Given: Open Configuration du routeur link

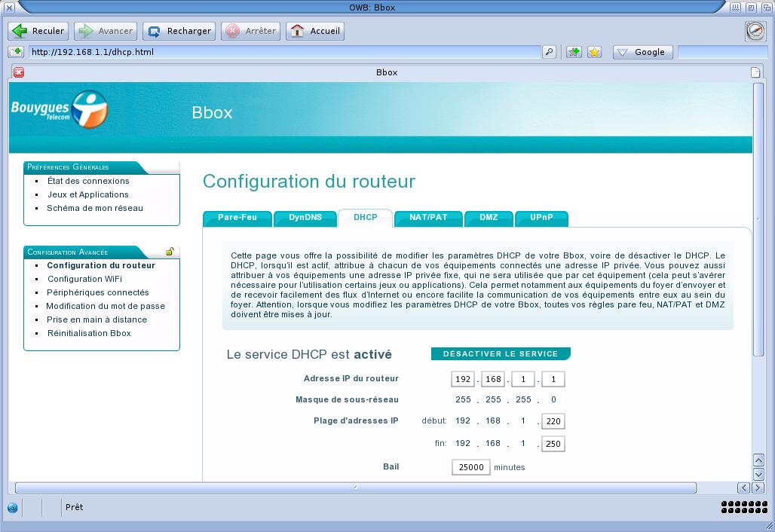Looking at the screenshot, I should [101, 265].
